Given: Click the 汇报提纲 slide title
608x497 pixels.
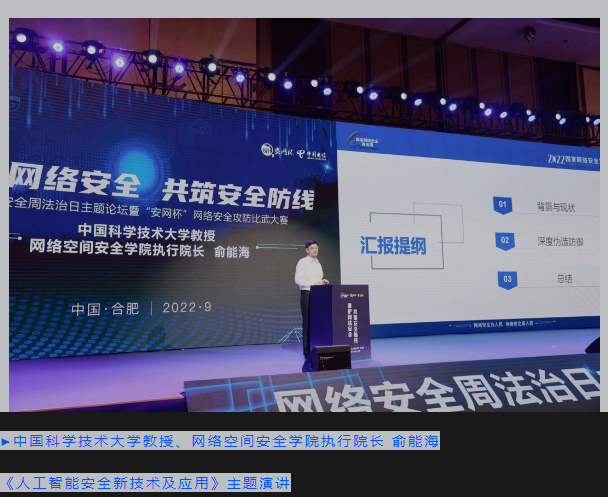Looking at the screenshot, I should pos(393,245).
